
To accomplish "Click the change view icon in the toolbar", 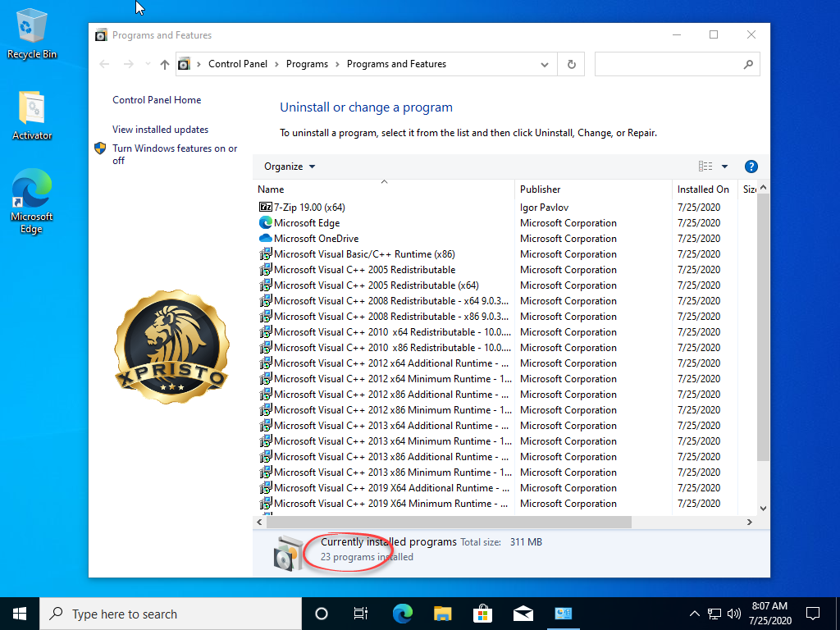I will (705, 167).
